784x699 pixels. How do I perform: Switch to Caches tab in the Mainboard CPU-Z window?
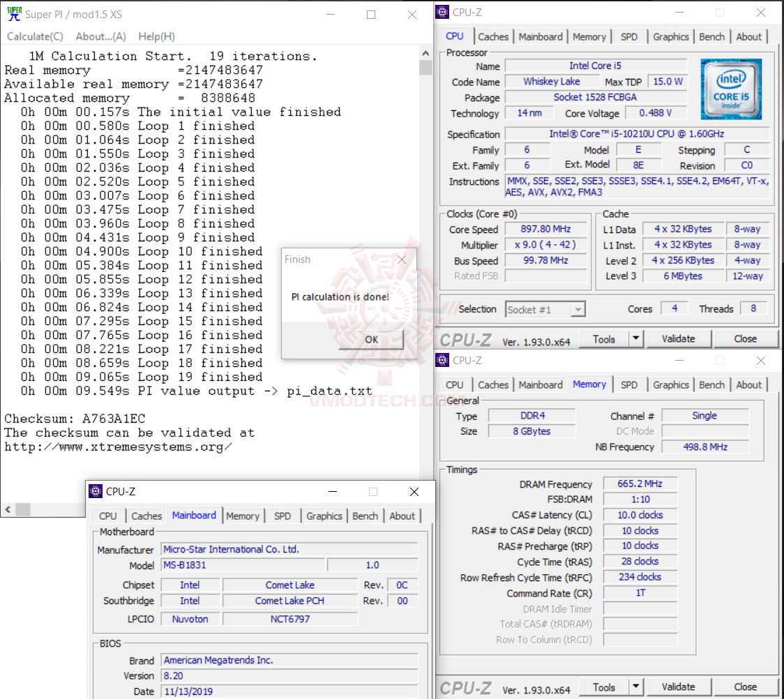(x=146, y=516)
